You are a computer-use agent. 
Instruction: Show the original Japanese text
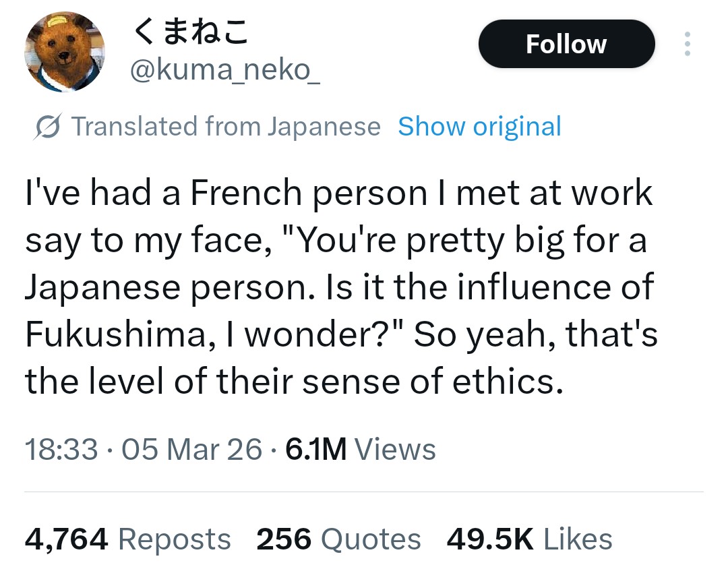tap(479, 127)
